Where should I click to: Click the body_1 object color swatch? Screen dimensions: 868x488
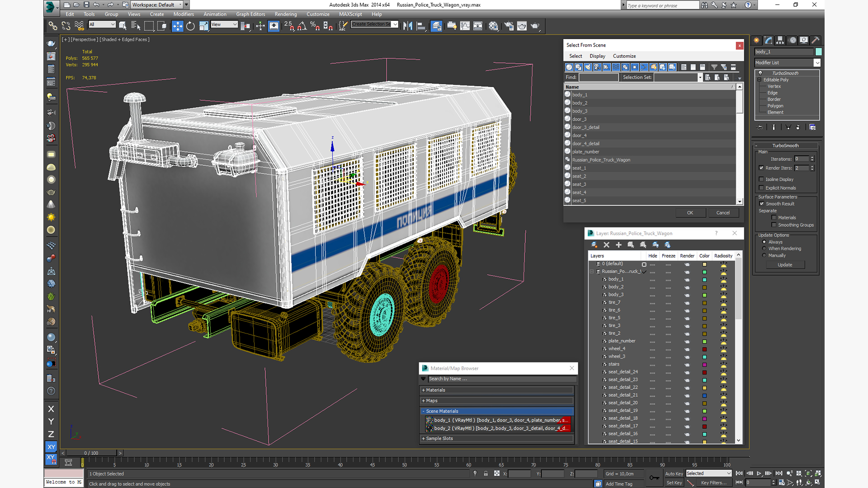pyautogui.click(x=818, y=52)
